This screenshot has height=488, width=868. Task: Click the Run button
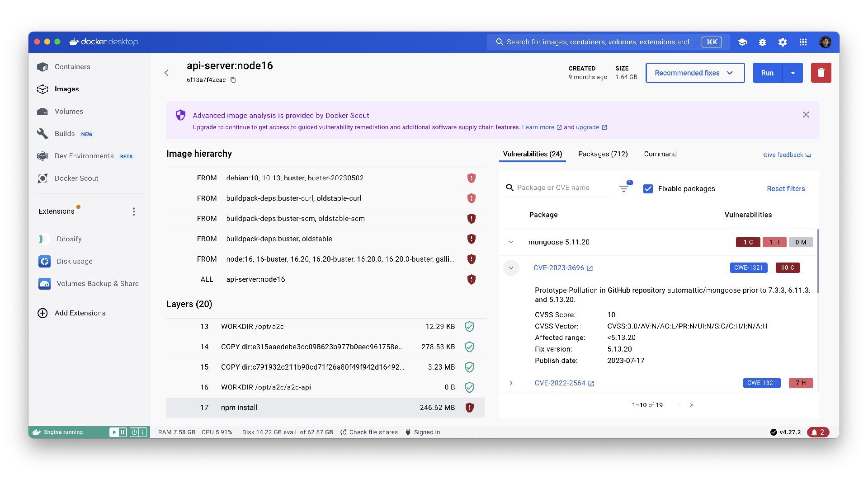point(767,73)
